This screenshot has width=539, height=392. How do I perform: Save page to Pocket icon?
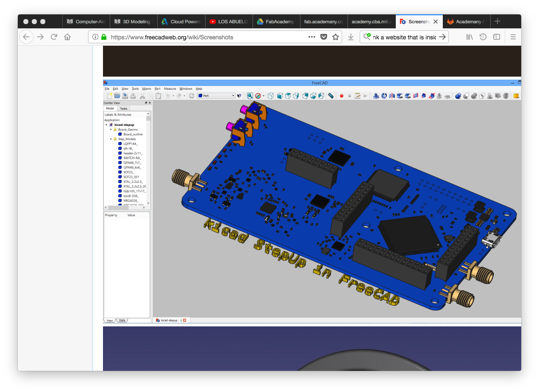pos(324,37)
